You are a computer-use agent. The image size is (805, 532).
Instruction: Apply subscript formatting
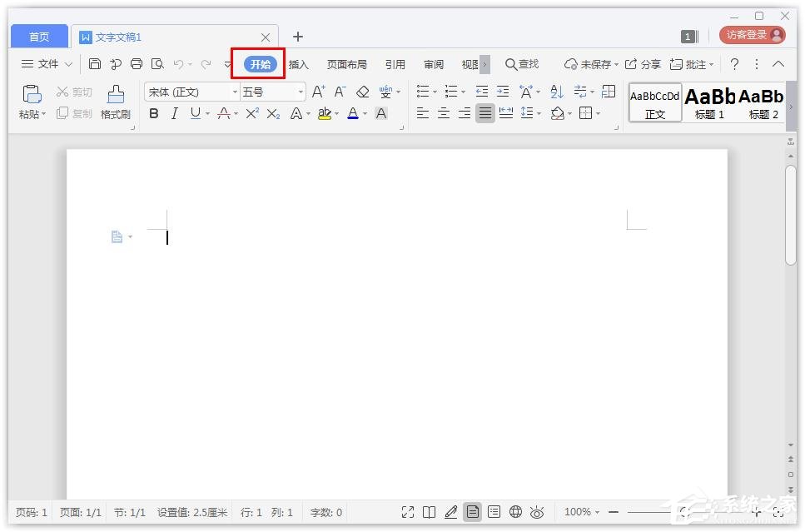coord(272,114)
